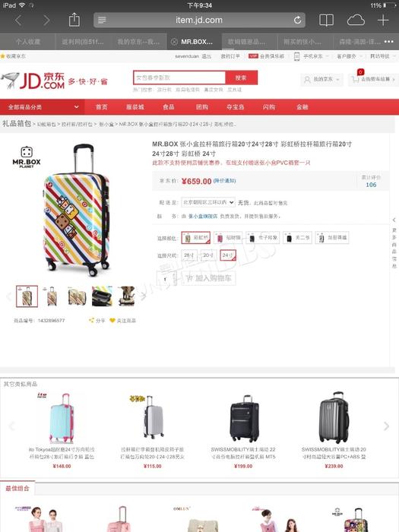Choose the second black suitcase color swatch
Screen dimensions: 399x532
pyautogui.click(x=297, y=238)
